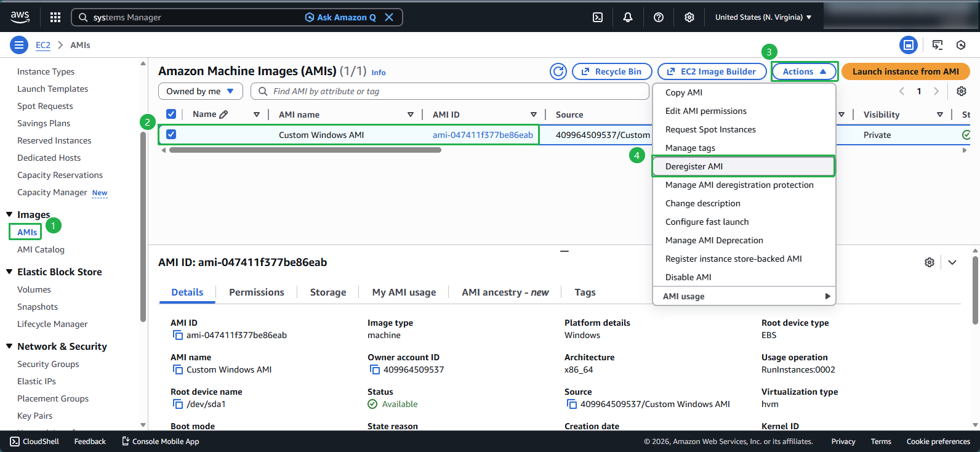Open table preferences gear icon
980x452 pixels.
click(962, 91)
